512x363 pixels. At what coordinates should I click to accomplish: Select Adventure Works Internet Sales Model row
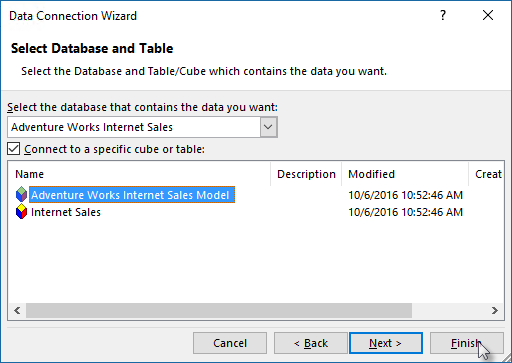click(132, 195)
